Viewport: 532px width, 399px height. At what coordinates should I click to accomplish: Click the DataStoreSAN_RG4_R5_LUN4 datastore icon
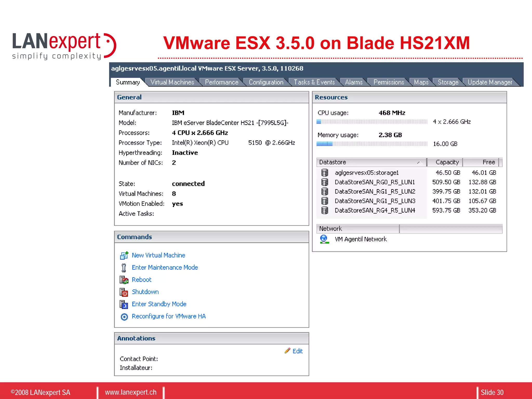click(x=325, y=210)
